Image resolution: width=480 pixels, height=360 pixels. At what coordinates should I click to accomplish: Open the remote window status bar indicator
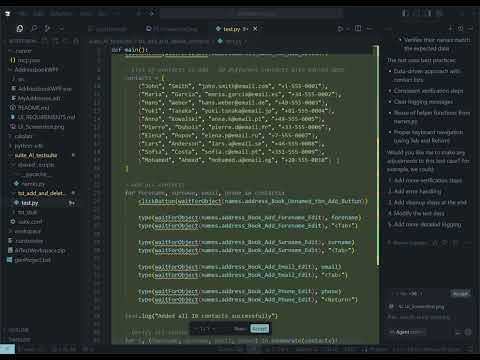[7, 349]
